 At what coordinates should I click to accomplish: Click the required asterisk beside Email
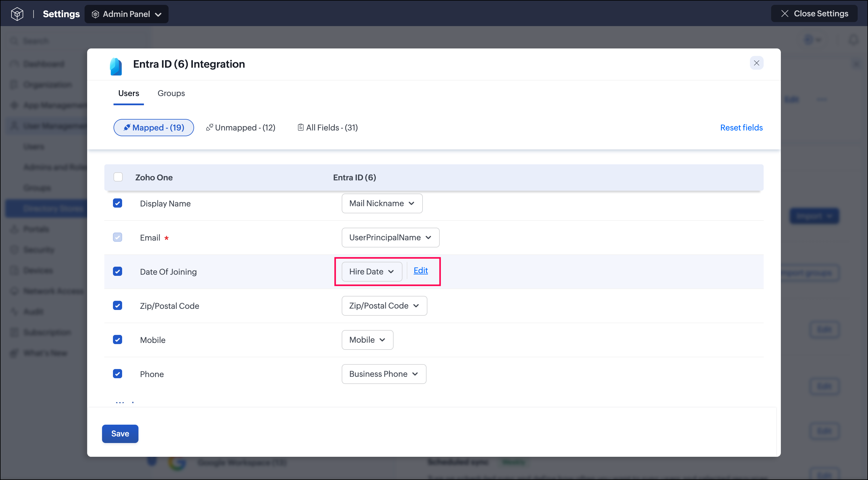[x=166, y=238]
